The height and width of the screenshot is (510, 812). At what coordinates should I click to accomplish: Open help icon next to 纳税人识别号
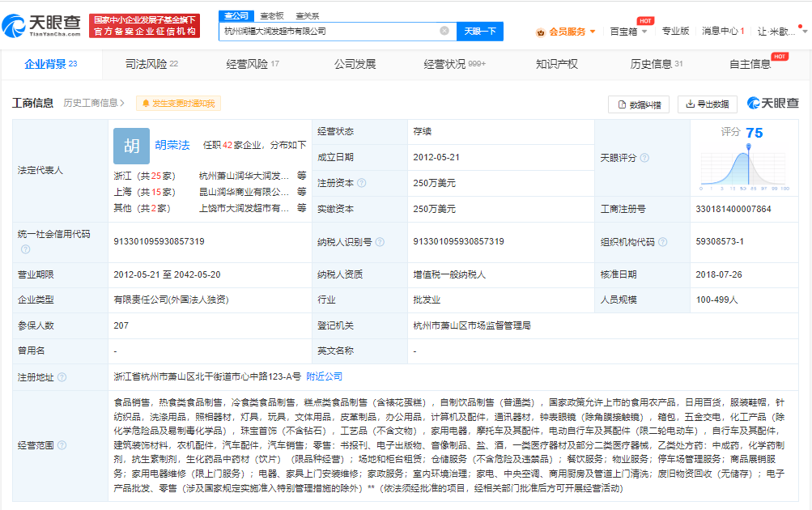click(x=380, y=242)
